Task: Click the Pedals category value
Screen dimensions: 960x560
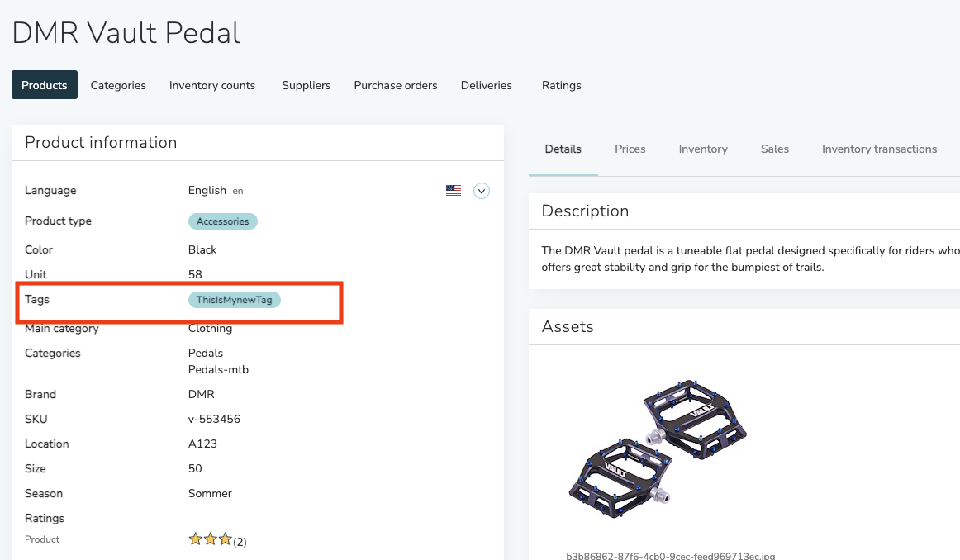Action: pyautogui.click(x=206, y=354)
